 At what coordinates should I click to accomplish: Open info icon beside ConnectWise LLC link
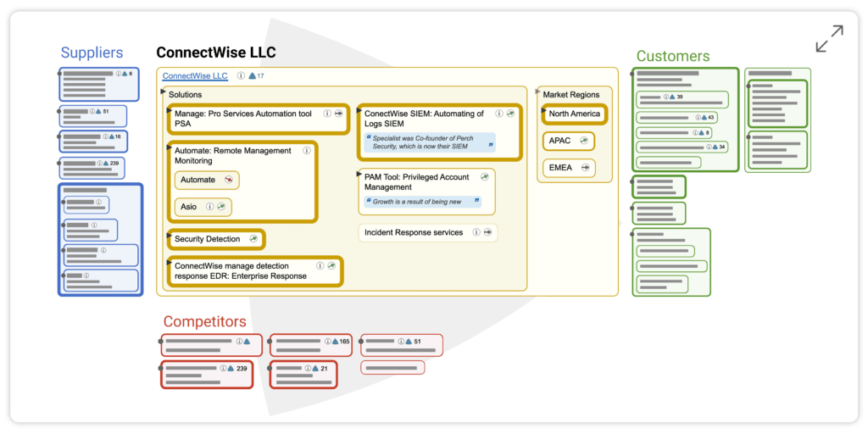coord(241,75)
